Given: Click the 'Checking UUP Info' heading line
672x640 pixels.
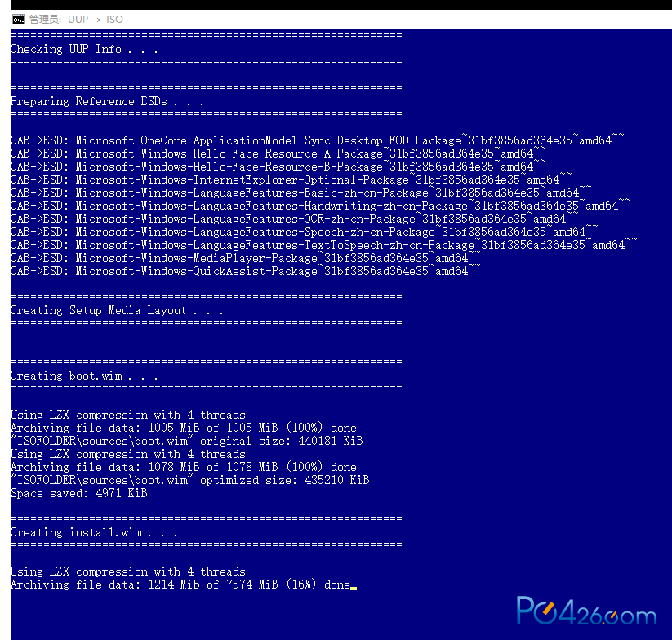Looking at the screenshot, I should click(x=84, y=49).
